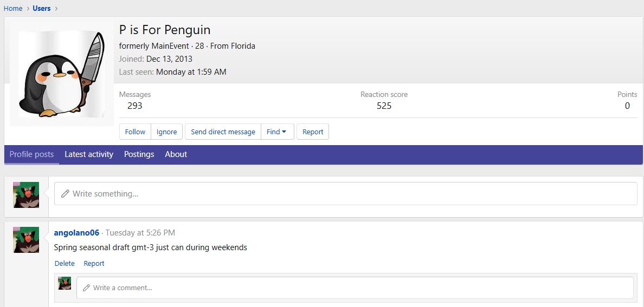The image size is (644, 307).
Task: Click your avatar beside the Write something box
Action: [26, 195]
